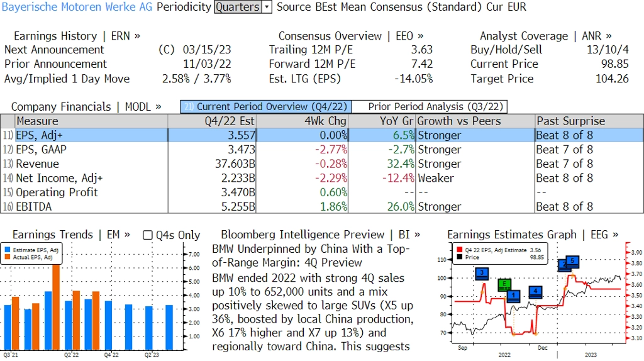Open the Bayerische Motoren Werke AG link
644x361 pixels.
click(x=77, y=7)
